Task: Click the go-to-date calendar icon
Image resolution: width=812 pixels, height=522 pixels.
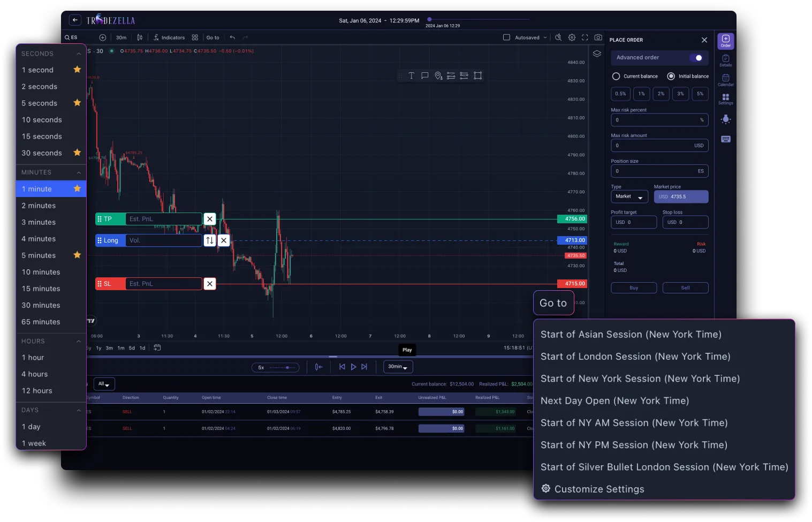Action: [157, 347]
